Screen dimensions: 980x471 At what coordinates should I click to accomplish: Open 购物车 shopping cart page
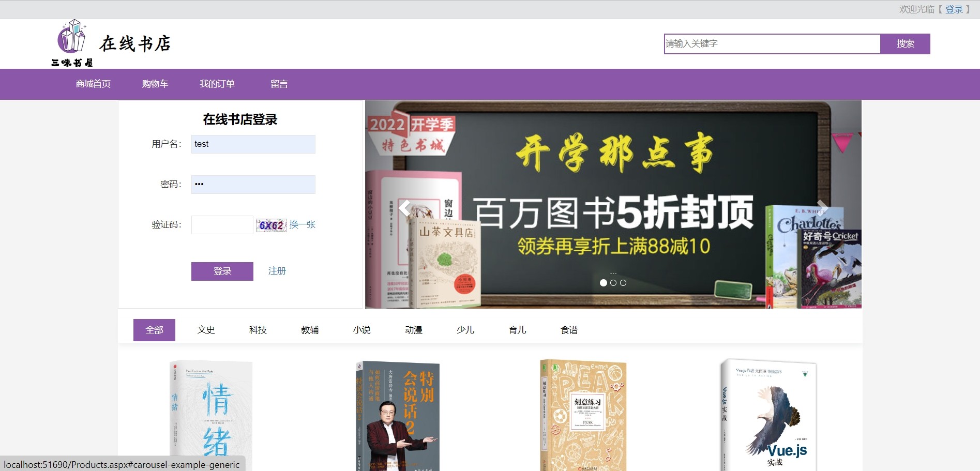click(x=155, y=84)
